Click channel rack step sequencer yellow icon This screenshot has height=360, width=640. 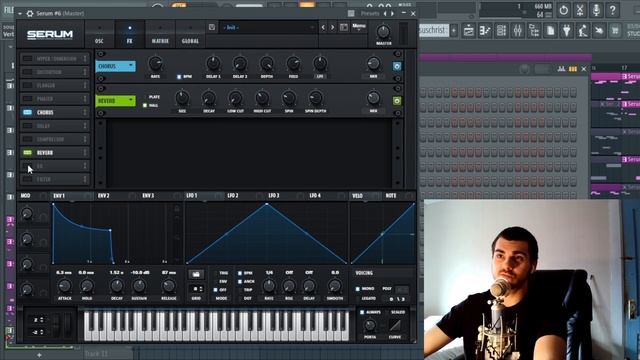tap(573, 69)
